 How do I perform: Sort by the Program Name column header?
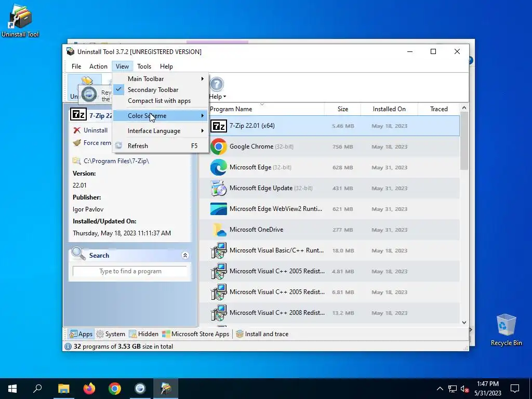click(x=231, y=109)
